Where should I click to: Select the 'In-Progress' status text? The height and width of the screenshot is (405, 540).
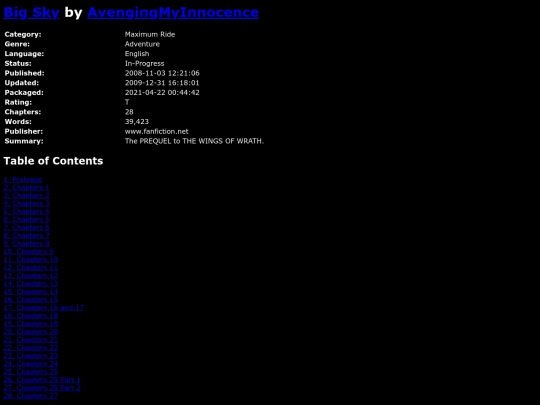tap(144, 63)
